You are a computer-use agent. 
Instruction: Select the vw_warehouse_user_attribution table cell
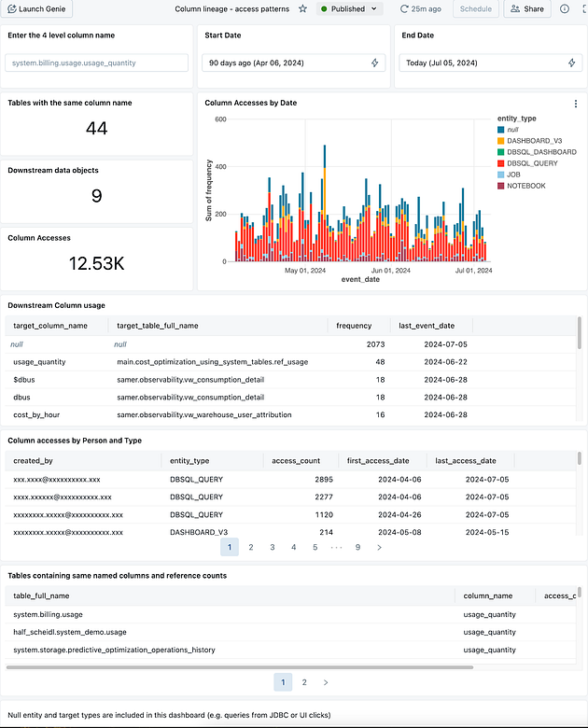pyautogui.click(x=203, y=414)
